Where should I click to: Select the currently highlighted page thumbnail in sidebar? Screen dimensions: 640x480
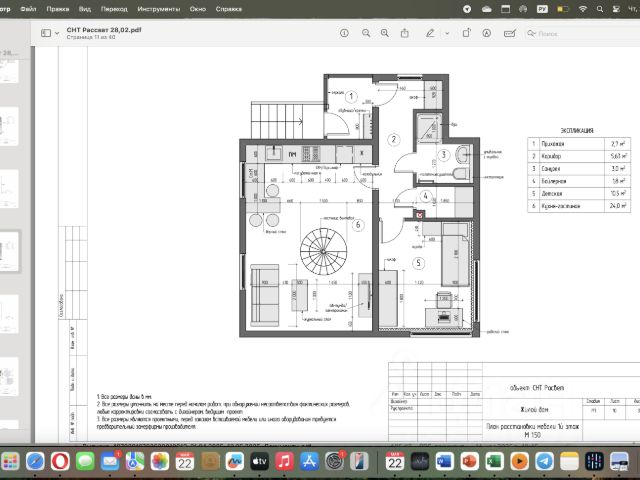tap(9, 251)
